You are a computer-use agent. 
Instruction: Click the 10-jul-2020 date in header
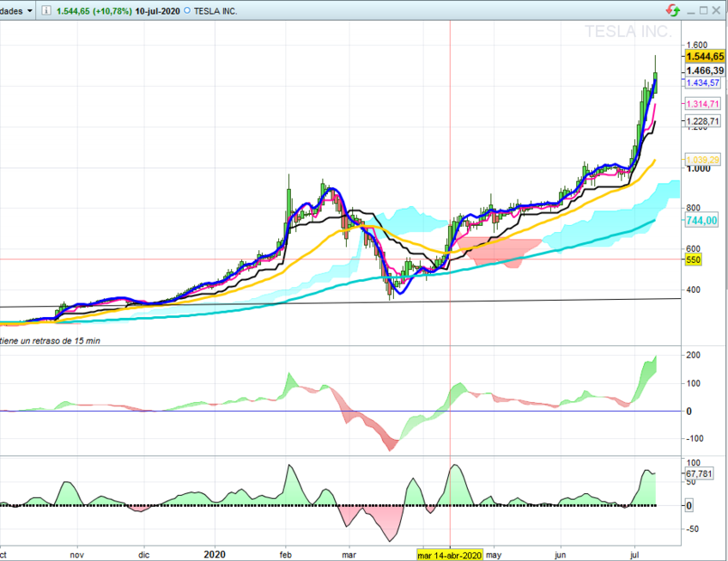pyautogui.click(x=157, y=11)
